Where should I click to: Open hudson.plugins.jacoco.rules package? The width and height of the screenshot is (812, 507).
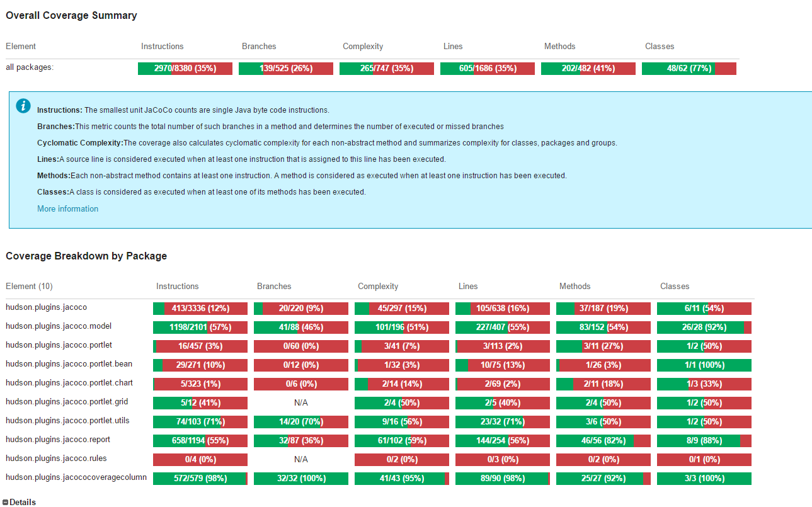click(x=56, y=459)
